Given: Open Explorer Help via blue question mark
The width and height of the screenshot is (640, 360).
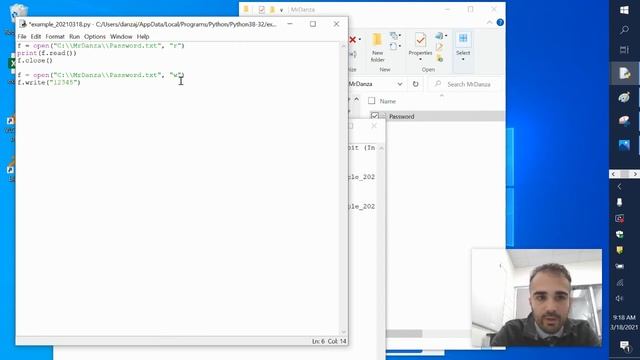Looking at the screenshot, I should 500,22.
